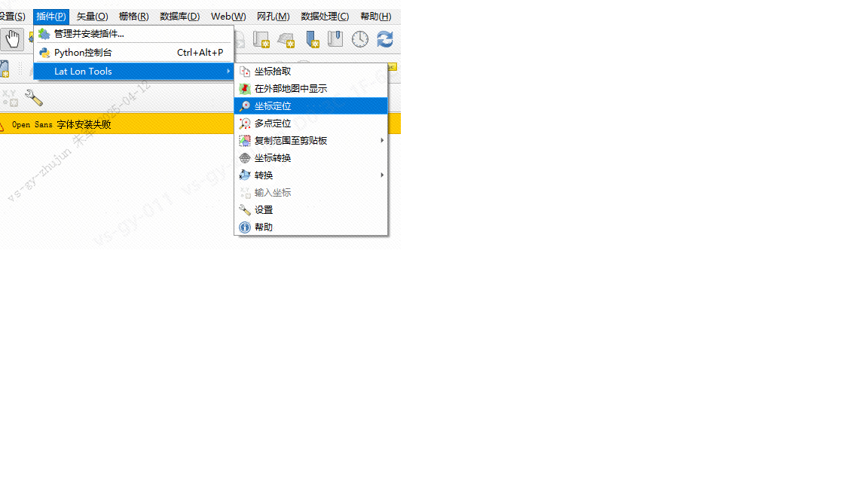Open the 栅格(R) menu
The image size is (868, 488).
[133, 16]
